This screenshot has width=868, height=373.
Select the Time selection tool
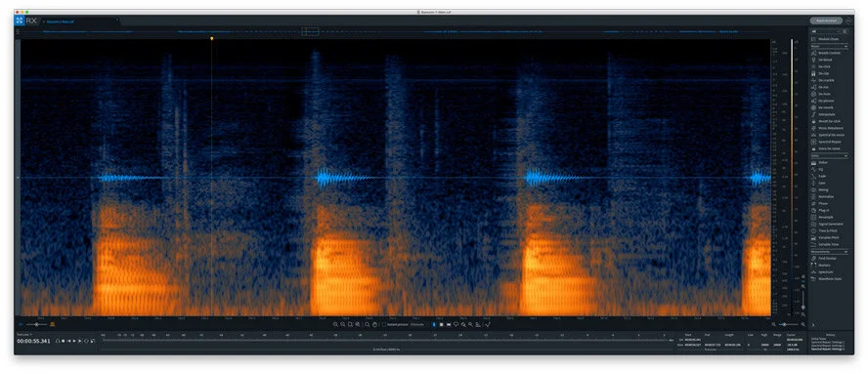coord(435,324)
